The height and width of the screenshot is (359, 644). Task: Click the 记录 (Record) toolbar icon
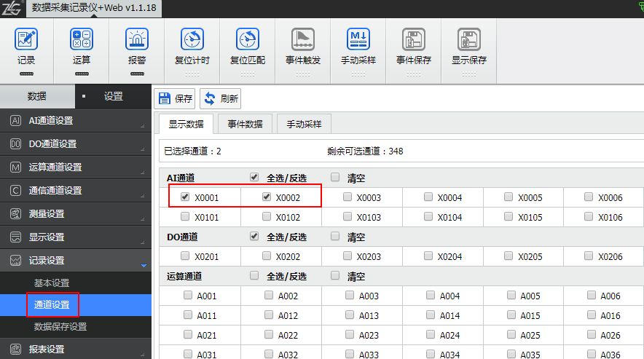tap(26, 40)
